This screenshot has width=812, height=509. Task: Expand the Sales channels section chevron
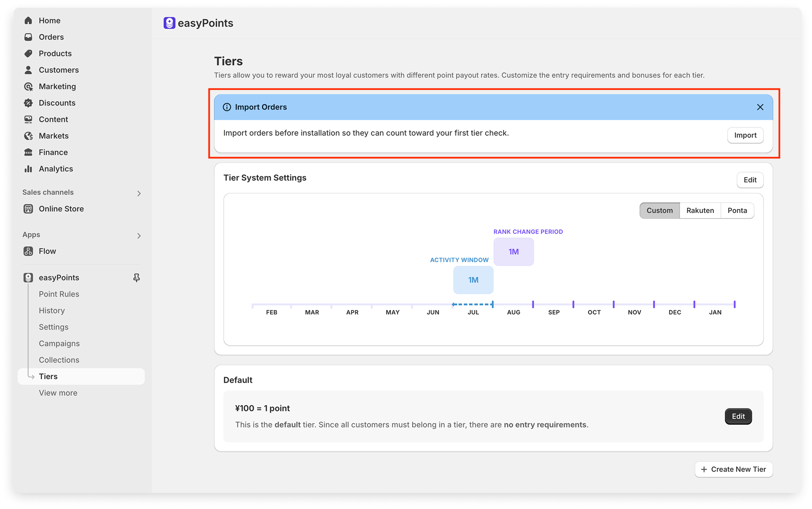[139, 193]
